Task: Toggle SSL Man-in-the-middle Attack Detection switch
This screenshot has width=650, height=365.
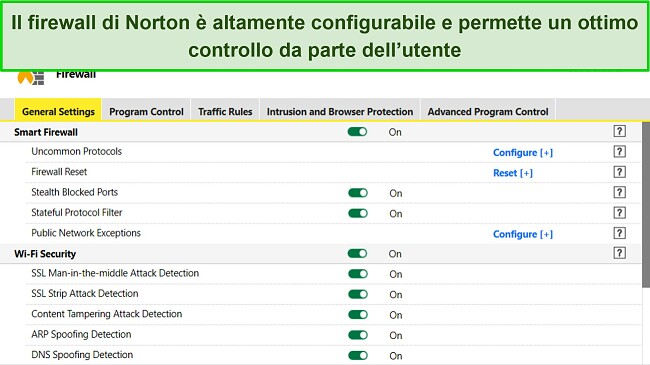Action: [x=358, y=274]
